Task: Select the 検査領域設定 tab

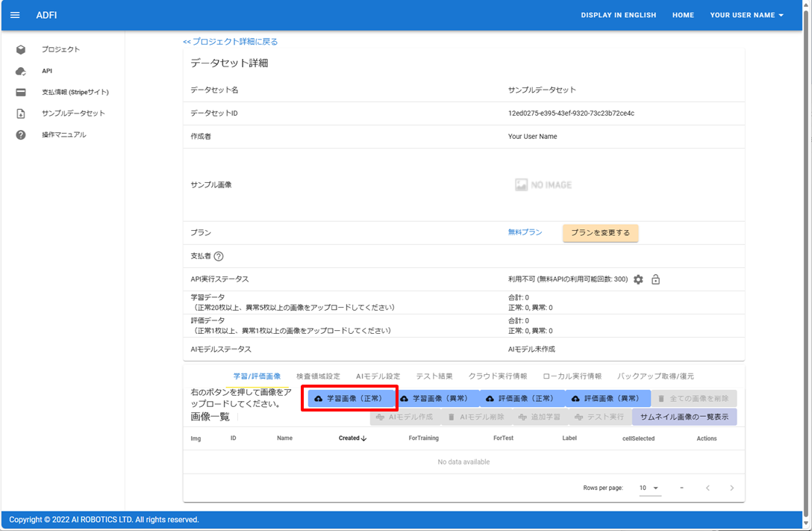Action: tap(318, 376)
